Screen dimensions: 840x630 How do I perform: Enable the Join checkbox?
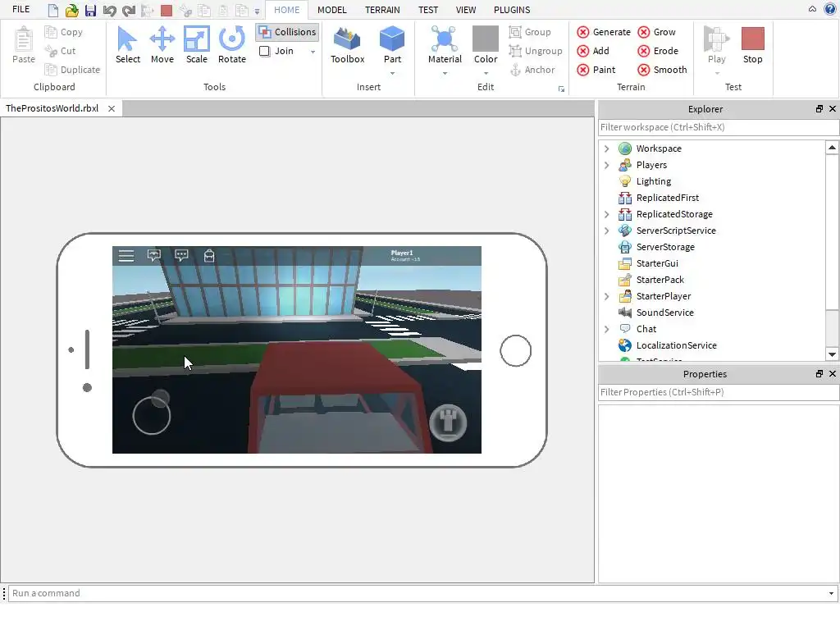(265, 51)
